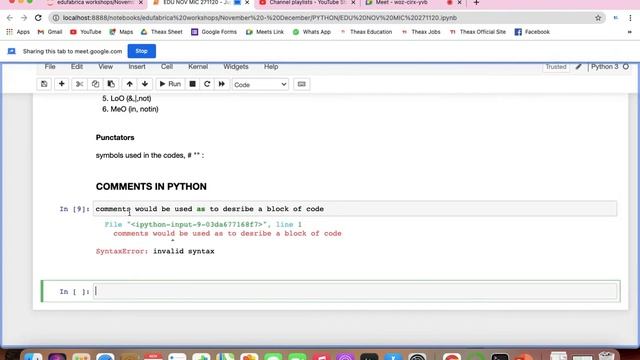Open the Facebook bookmark
Viewport: 640px width, 360px height.
tap(532, 32)
